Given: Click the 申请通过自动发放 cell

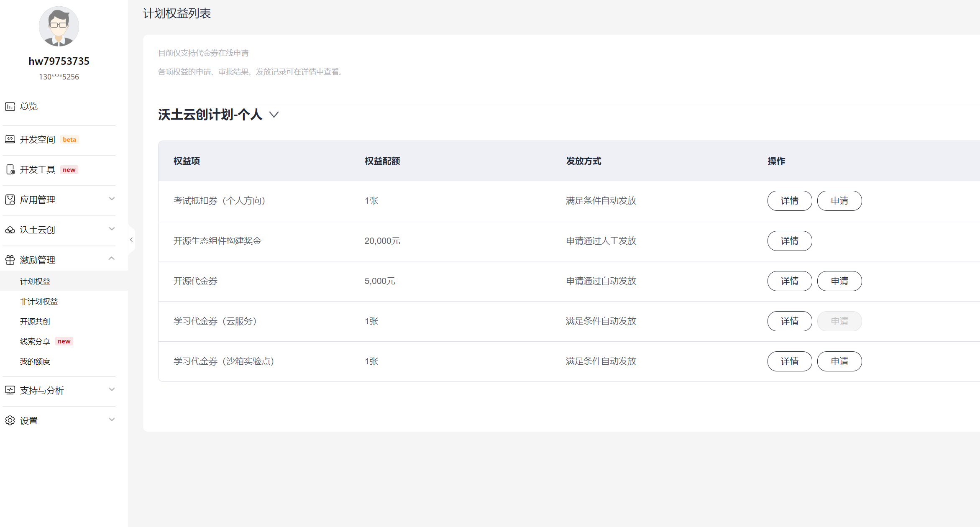Looking at the screenshot, I should tap(601, 281).
